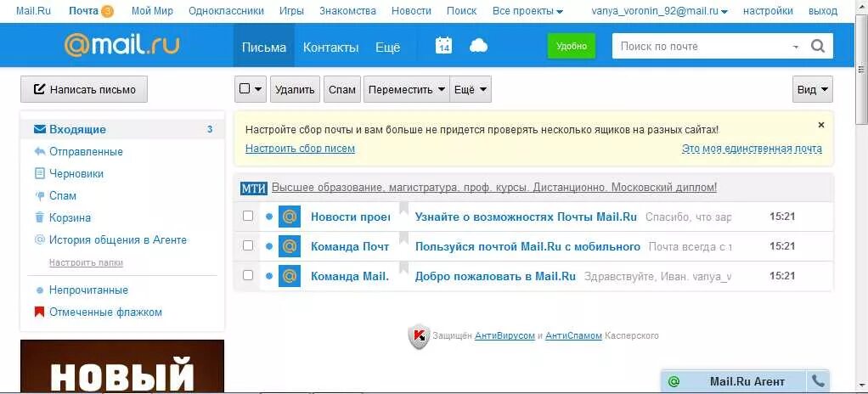
Task: Switch to the Письма tab
Action: [x=263, y=47]
